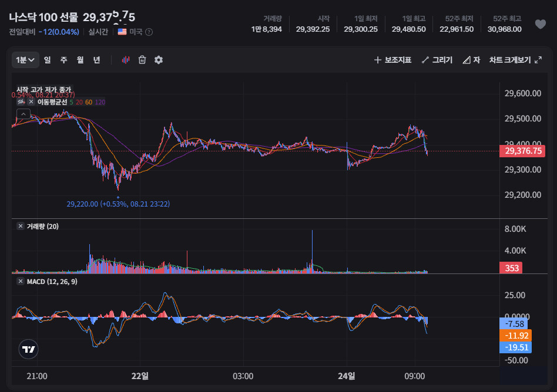557x392 pixels.
Task: Open chart settings gear icon
Action: (159, 60)
